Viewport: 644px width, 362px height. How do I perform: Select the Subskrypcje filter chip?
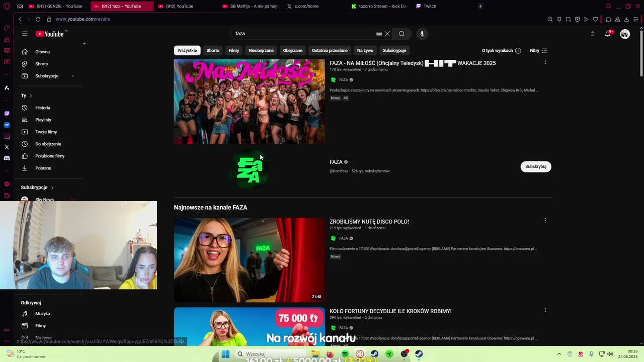[x=394, y=50]
